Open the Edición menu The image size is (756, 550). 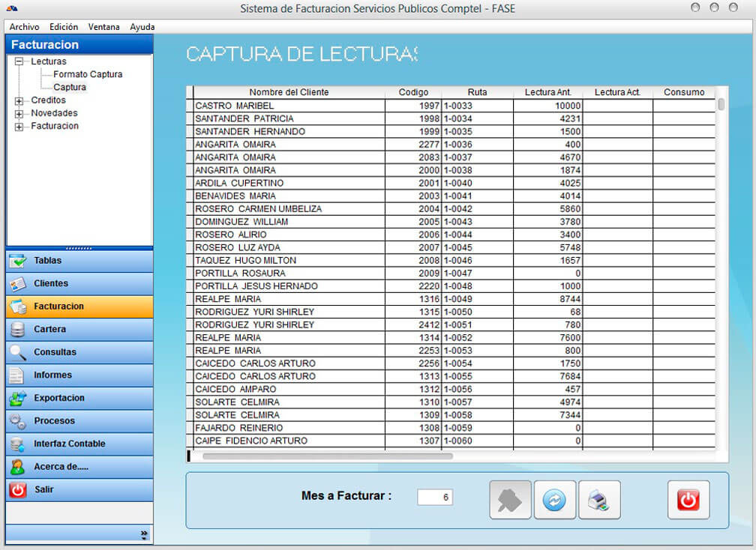(x=64, y=27)
